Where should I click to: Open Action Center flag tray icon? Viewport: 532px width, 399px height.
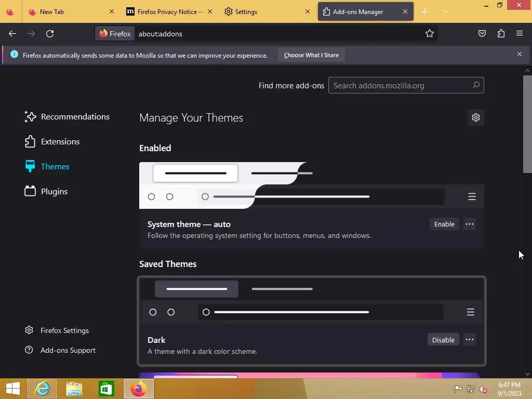(x=458, y=389)
